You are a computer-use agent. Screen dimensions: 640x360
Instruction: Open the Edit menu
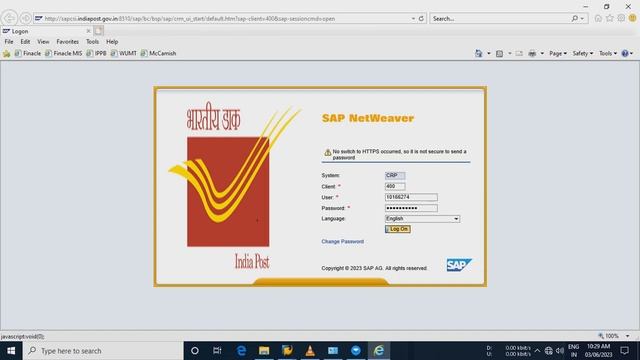click(x=25, y=42)
